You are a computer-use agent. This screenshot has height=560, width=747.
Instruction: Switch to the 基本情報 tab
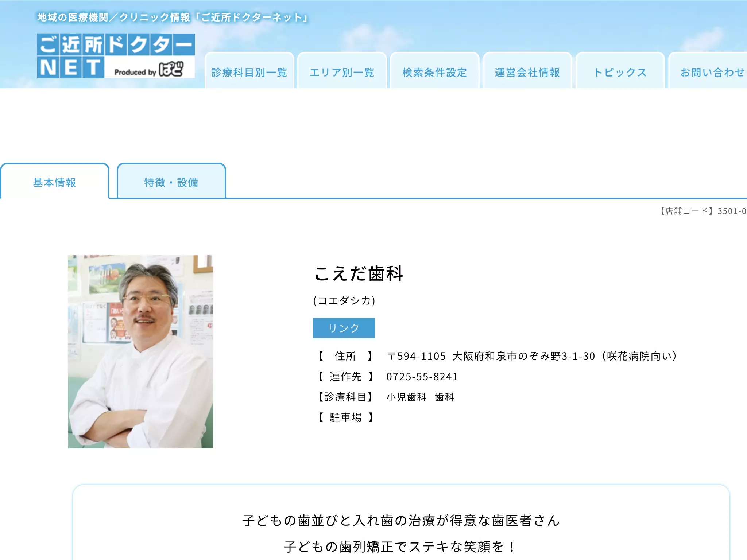(55, 181)
